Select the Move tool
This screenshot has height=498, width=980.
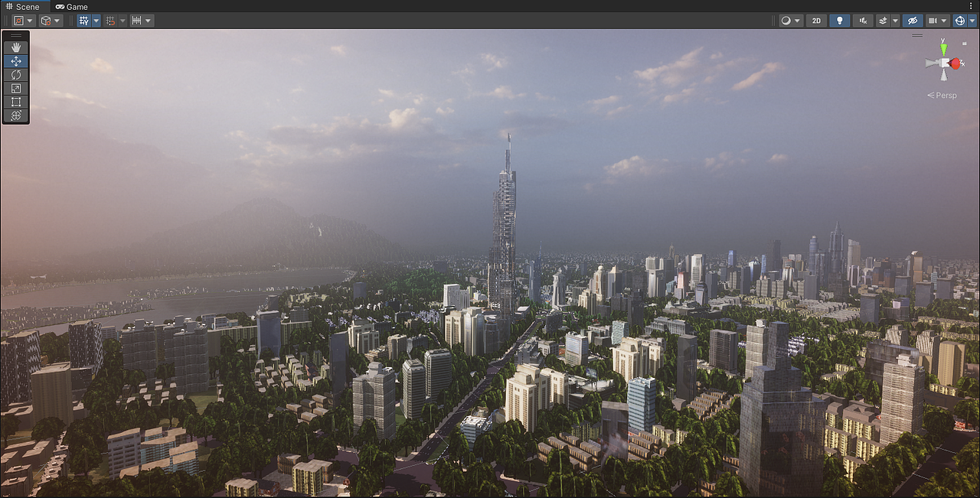pos(15,61)
